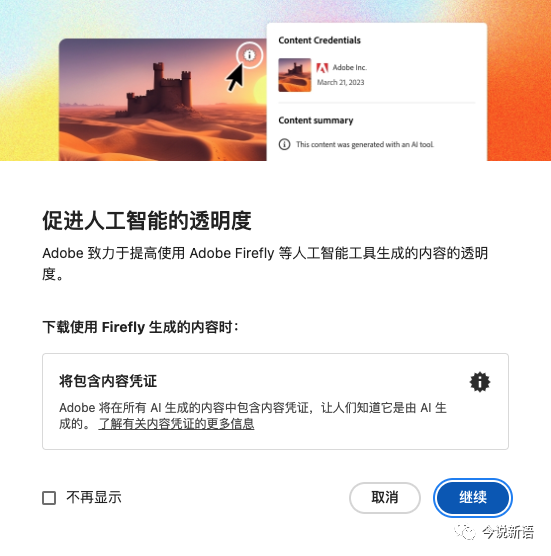
Task: Click the red Adobe logo icon
Action: point(322,67)
